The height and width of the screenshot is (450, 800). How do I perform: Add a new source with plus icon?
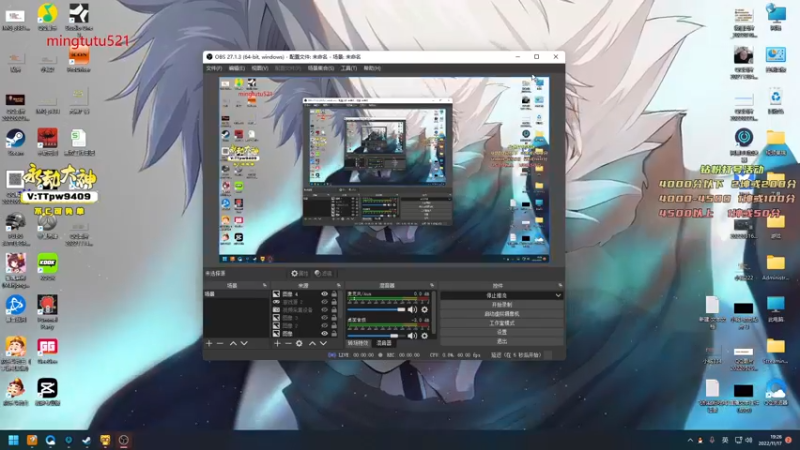278,343
